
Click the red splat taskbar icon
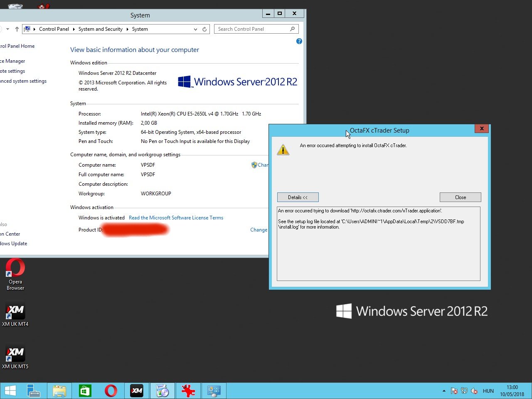tap(188, 391)
